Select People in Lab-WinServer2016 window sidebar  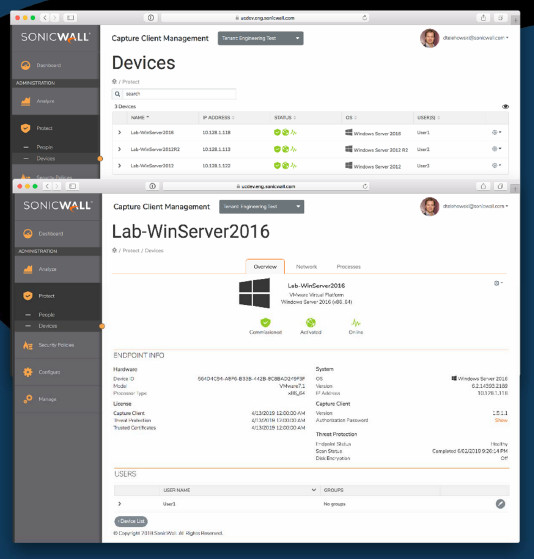click(x=47, y=315)
